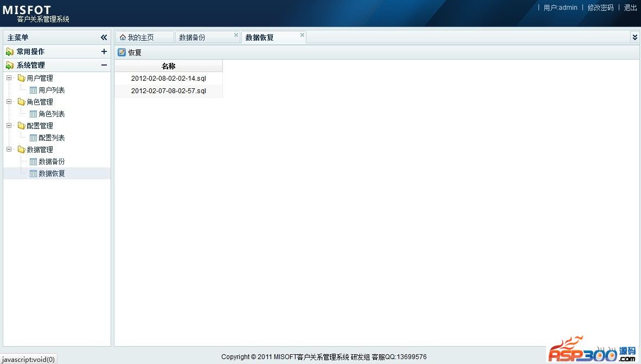Sort by the 名称 column header

pyautogui.click(x=169, y=66)
